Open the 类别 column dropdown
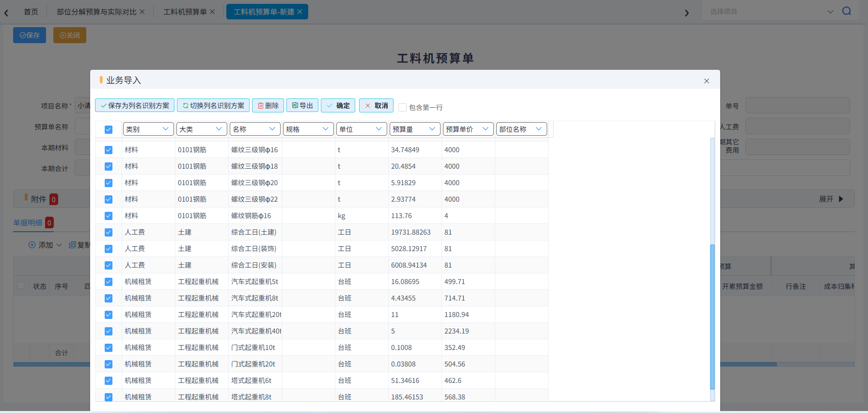Viewport: 868px width, 413px height. tap(148, 129)
